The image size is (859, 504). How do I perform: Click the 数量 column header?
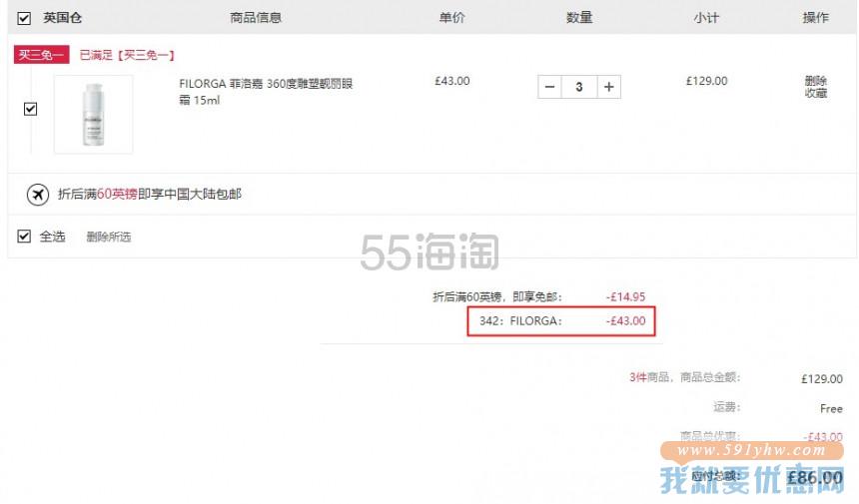tap(579, 18)
